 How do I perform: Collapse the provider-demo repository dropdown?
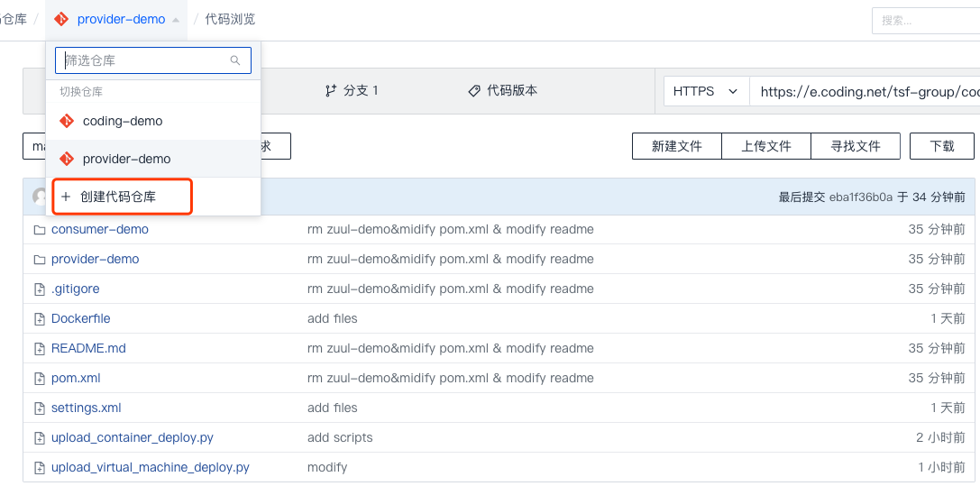point(175,20)
